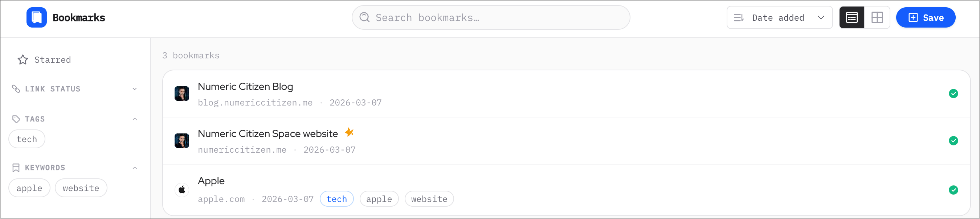The image size is (980, 219).
Task: Click the Numeric Citizen Blog favicon
Action: coord(182,94)
